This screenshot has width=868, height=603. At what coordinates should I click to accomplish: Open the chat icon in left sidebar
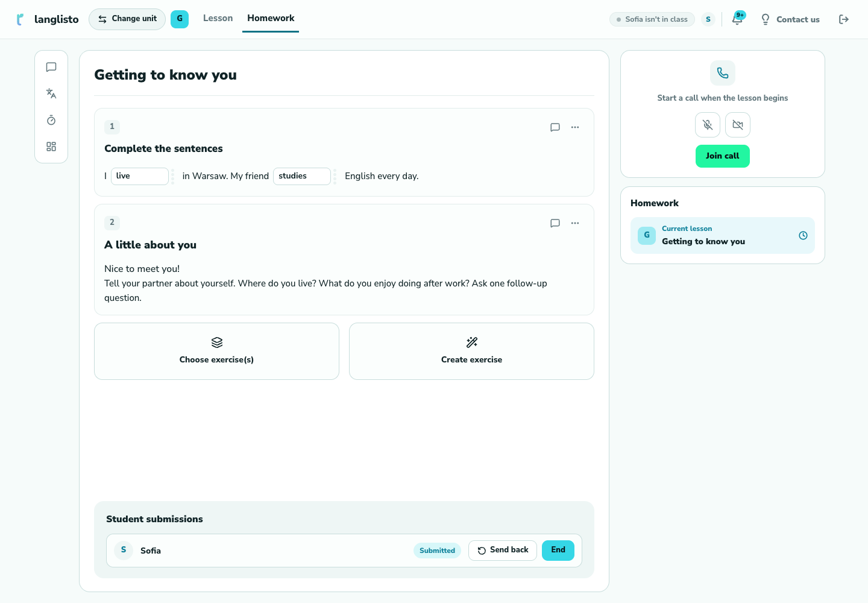(x=51, y=67)
